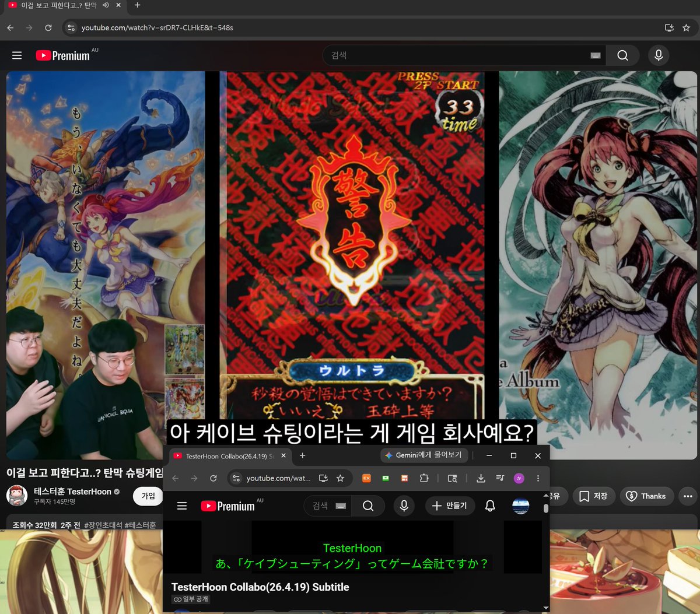The height and width of the screenshot is (614, 700).
Task: Click the small window's vertical scrollbar thumb
Action: [x=546, y=508]
